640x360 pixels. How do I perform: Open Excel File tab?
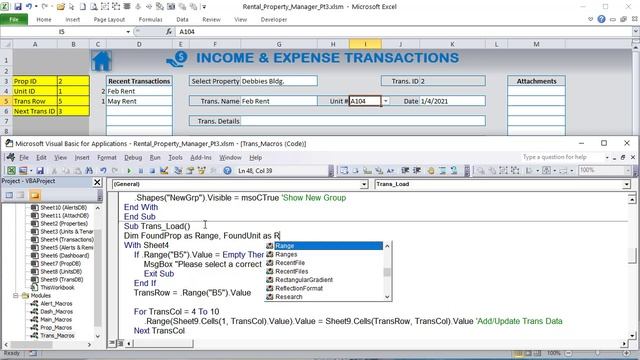pos(14,19)
